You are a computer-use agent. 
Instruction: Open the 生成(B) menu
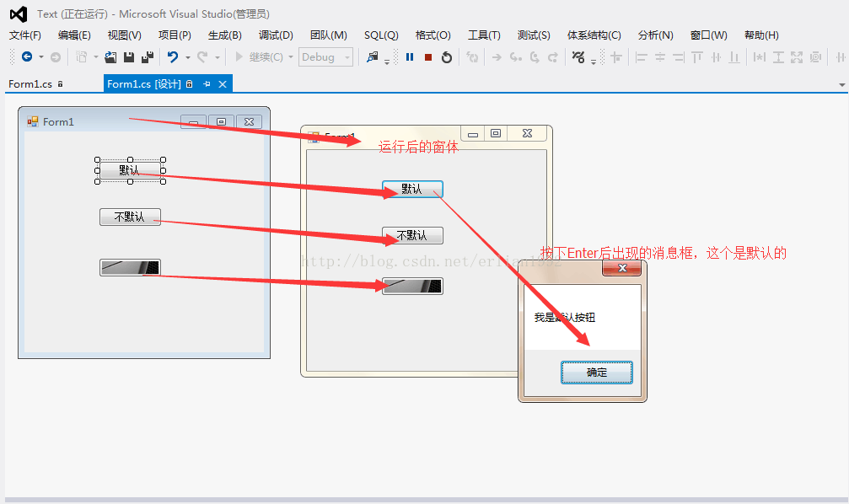[x=225, y=35]
